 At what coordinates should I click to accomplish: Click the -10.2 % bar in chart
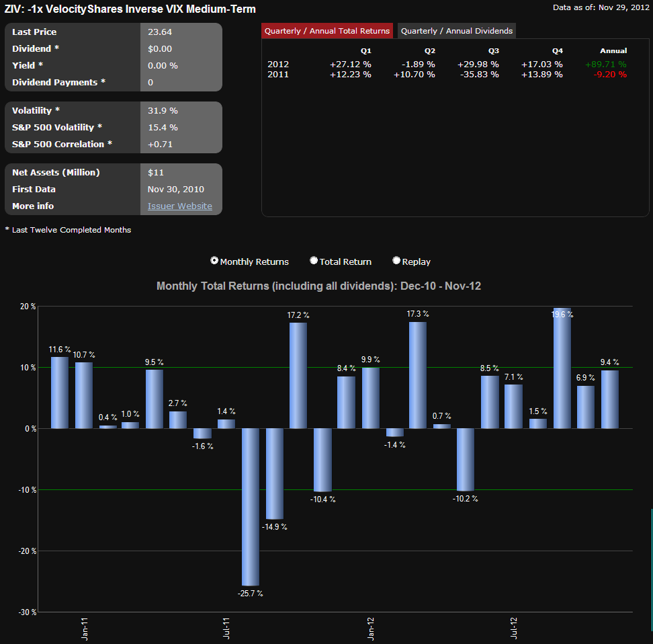[x=466, y=460]
